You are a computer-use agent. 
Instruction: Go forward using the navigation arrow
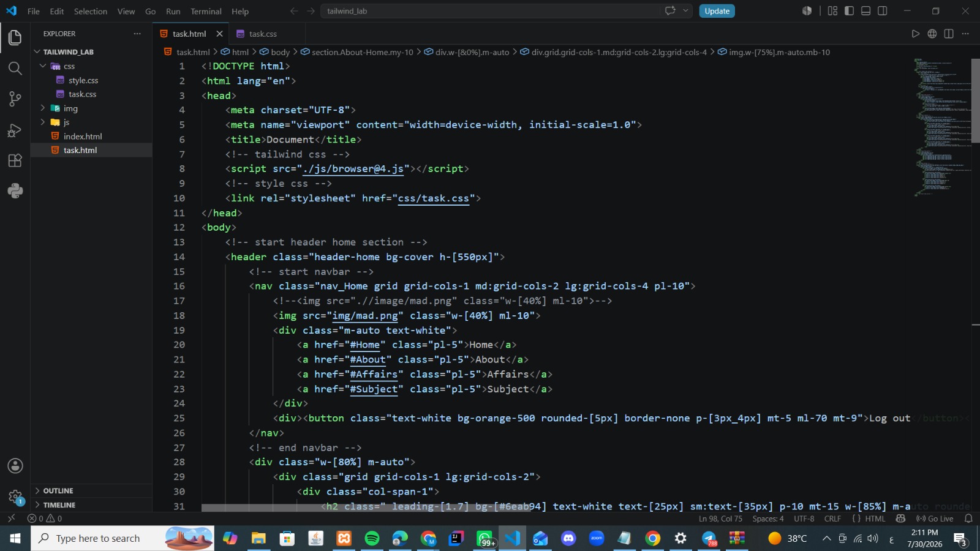(x=311, y=11)
